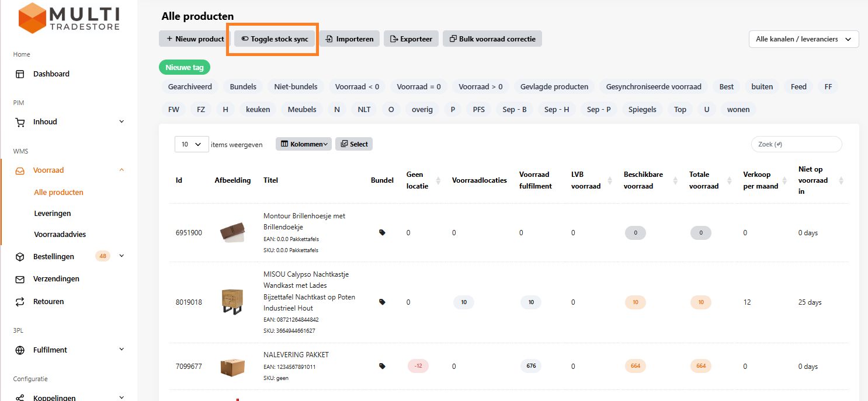Click the Retouren arrows icon
Viewport: 868px width, 401px height.
coord(20,302)
